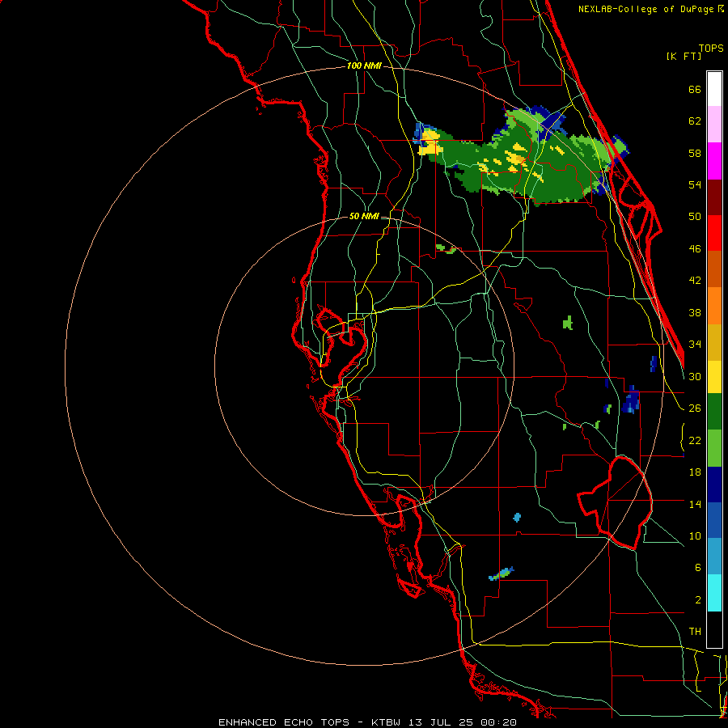Click the 62 value on the legend

point(695,121)
